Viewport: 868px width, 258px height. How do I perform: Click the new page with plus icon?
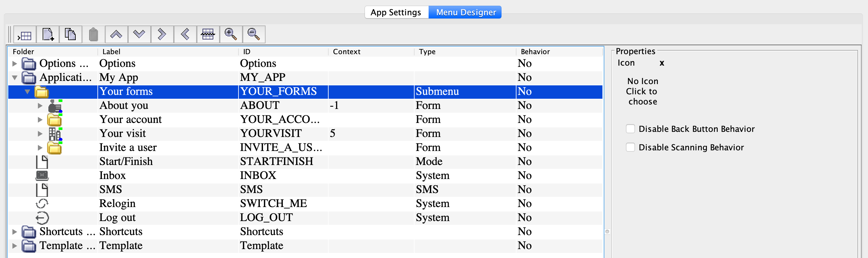pos(48,35)
